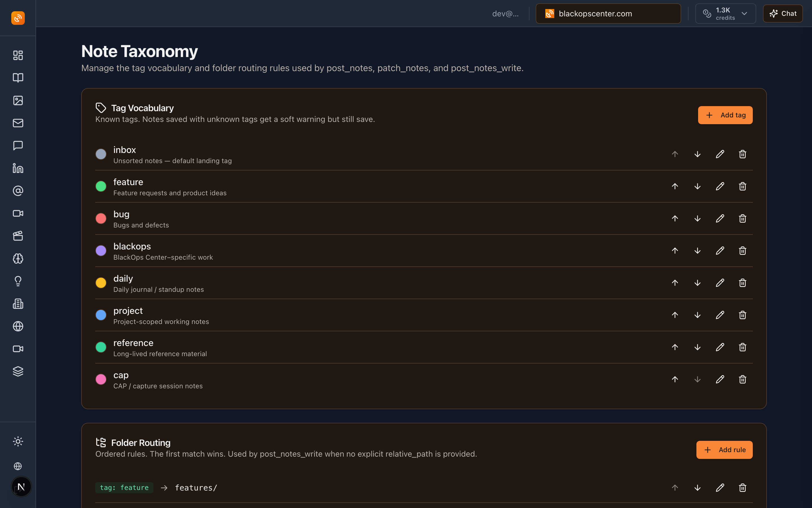Click the red bug color swatch
The height and width of the screenshot is (508, 812).
coord(101,218)
